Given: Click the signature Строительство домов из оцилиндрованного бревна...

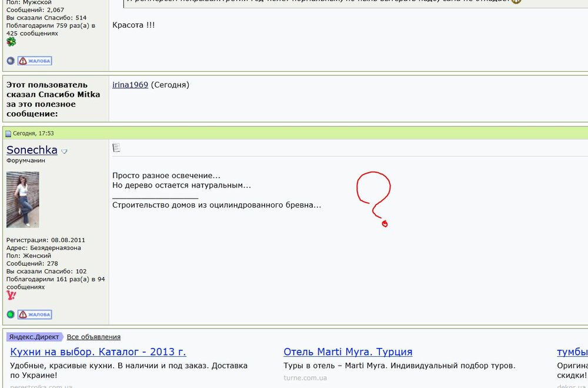Looking at the screenshot, I should [x=217, y=205].
